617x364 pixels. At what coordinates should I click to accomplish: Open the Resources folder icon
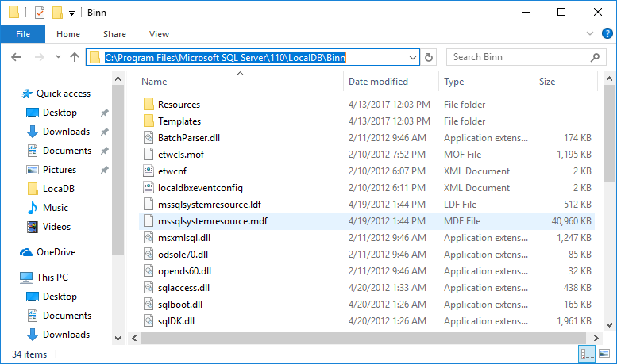(x=148, y=105)
